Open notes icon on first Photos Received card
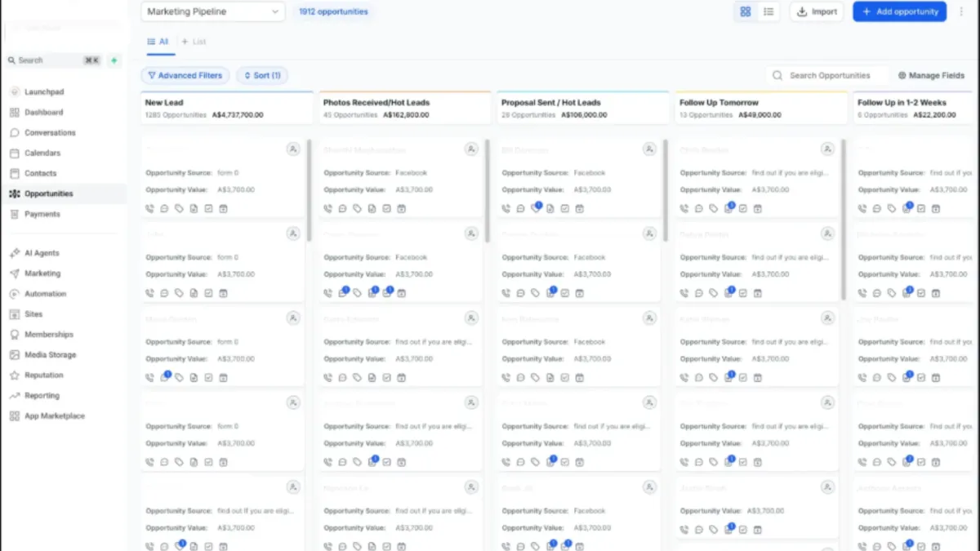Viewport: 980px width, 551px height. coord(372,209)
